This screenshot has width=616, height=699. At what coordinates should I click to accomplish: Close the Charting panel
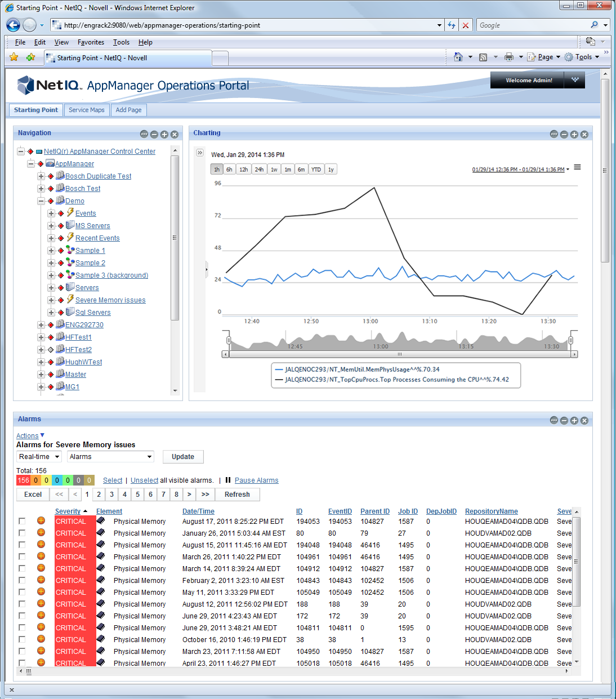pyautogui.click(x=584, y=134)
